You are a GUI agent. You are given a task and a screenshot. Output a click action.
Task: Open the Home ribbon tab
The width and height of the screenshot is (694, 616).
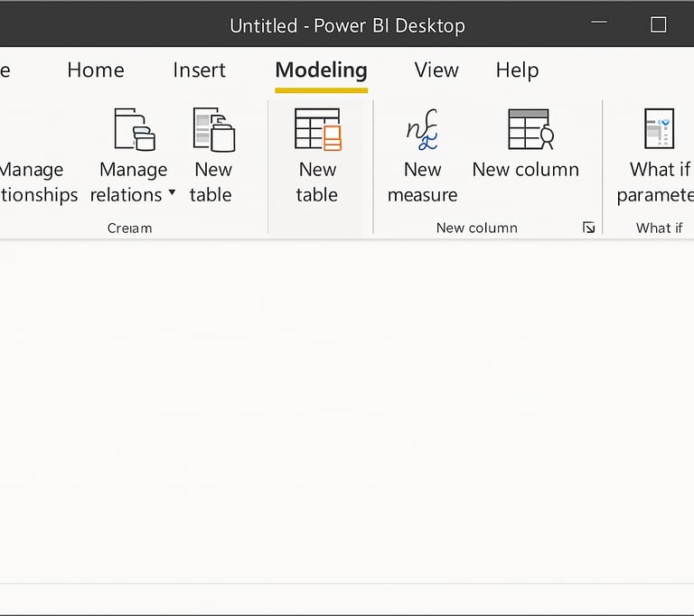point(96,70)
